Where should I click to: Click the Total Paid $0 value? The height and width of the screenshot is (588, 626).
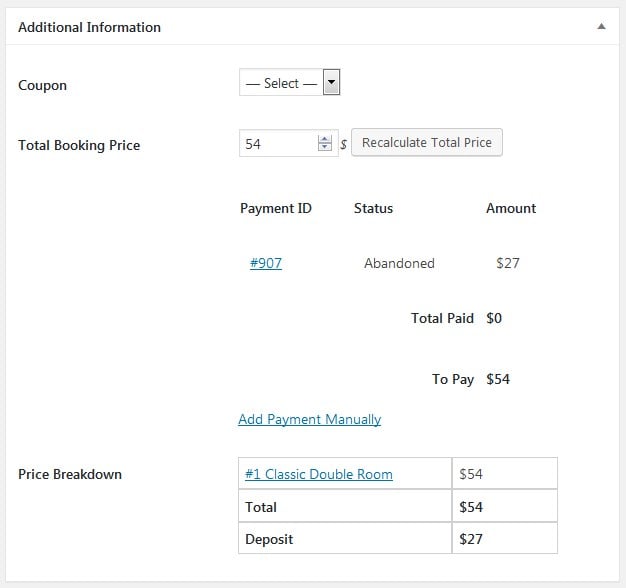tap(494, 318)
